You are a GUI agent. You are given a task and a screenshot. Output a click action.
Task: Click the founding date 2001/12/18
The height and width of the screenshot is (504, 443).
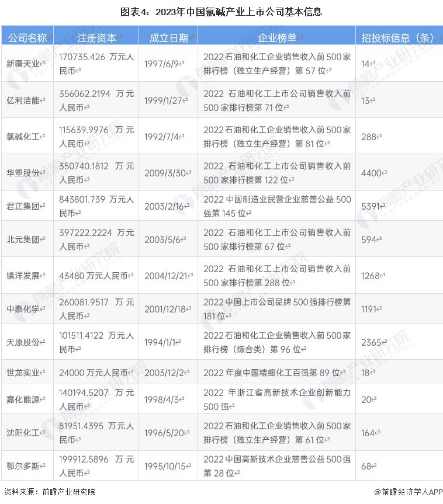click(165, 309)
